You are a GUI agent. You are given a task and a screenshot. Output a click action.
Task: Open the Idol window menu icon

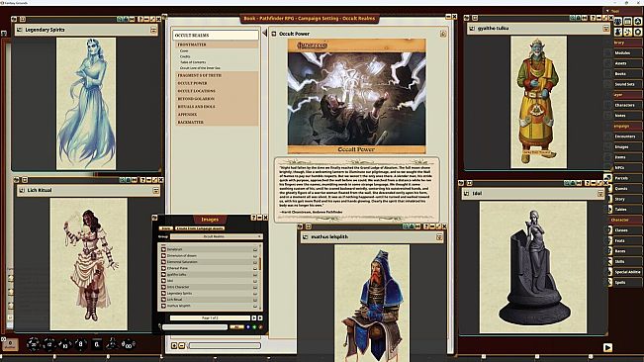point(600,193)
